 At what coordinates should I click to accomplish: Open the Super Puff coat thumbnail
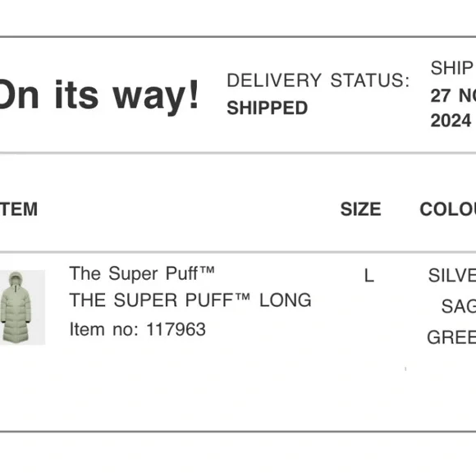click(22, 307)
